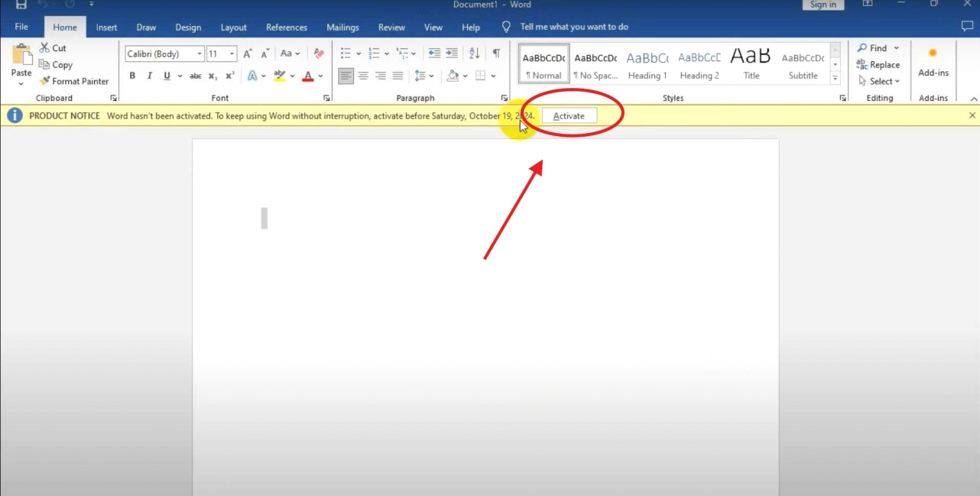Click the Sign in button
The image size is (980, 496).
click(823, 5)
